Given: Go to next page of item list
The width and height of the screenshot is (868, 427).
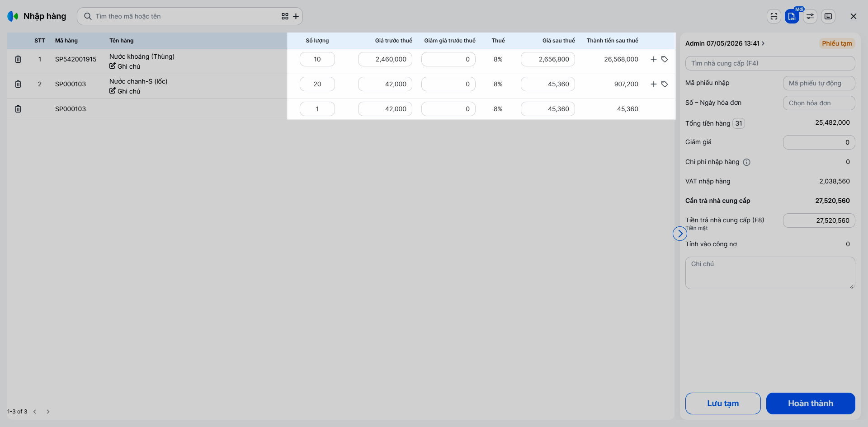Looking at the screenshot, I should pyautogui.click(x=48, y=412).
